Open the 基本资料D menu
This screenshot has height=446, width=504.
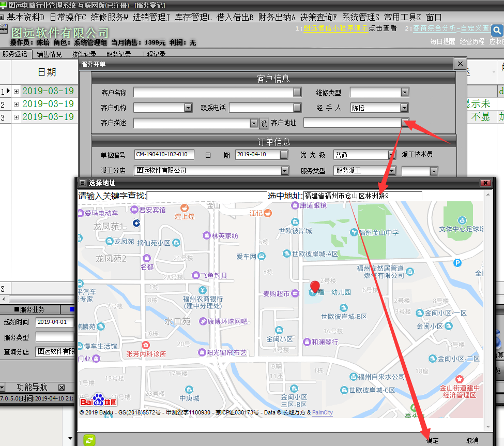click(26, 18)
